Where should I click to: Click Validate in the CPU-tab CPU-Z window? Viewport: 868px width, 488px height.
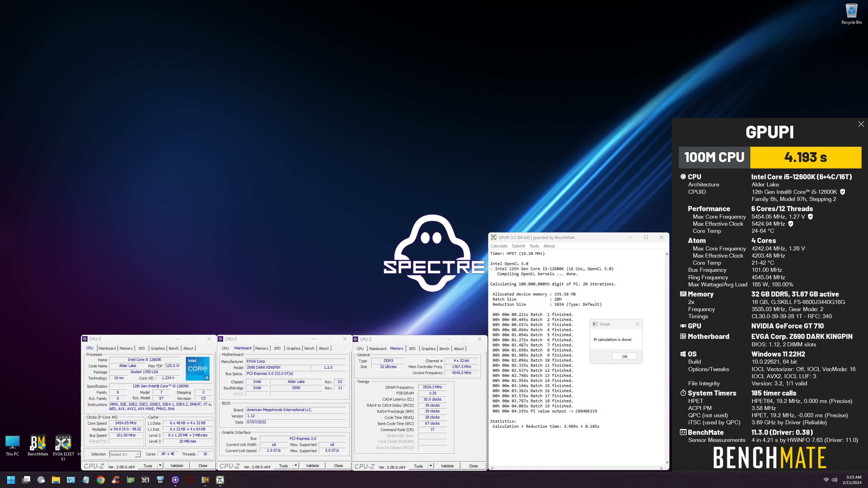[177, 466]
